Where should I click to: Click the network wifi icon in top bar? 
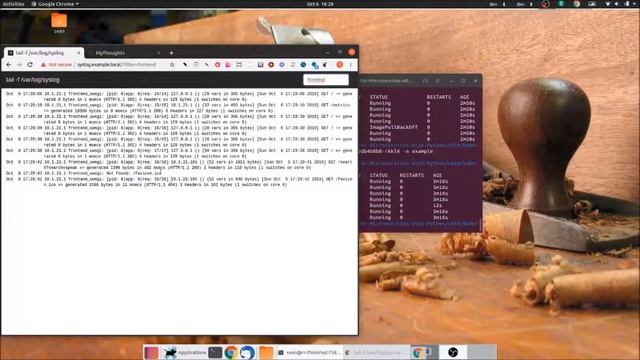click(607, 4)
